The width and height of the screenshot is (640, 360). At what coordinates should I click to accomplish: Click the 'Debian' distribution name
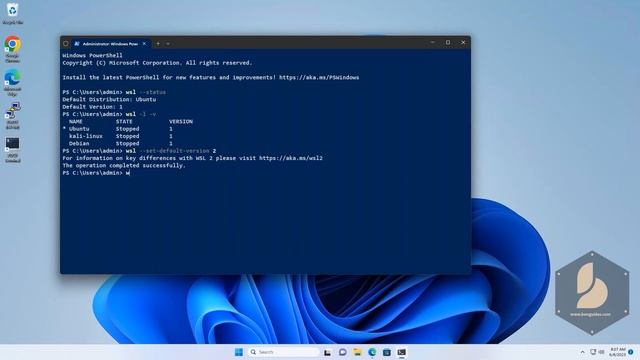point(79,143)
